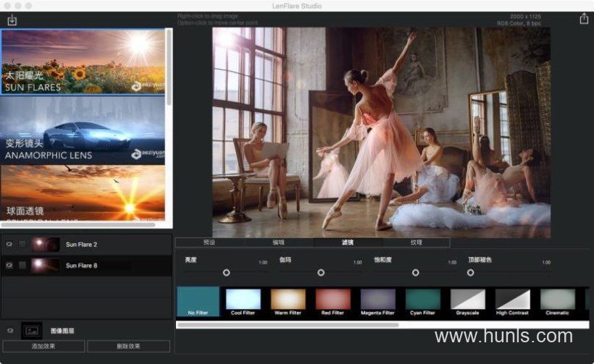
Task: Click the top fade value 1.00
Action: pyautogui.click(x=546, y=262)
